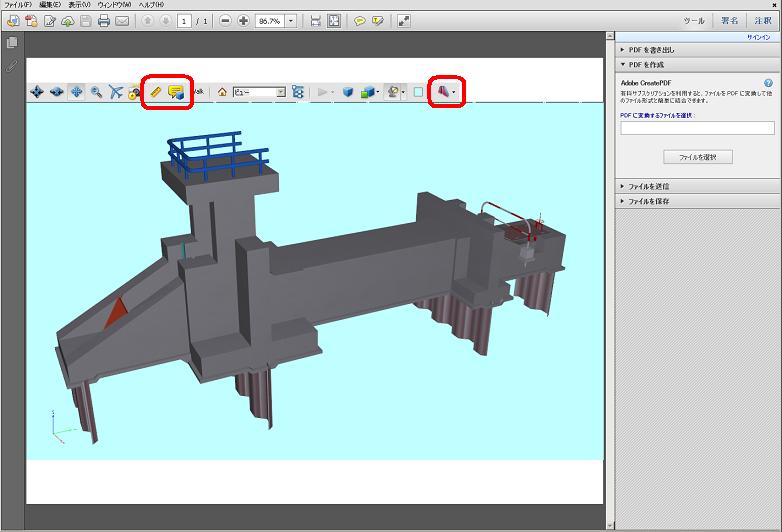
Task: Play the 3D animation
Action: (x=322, y=92)
